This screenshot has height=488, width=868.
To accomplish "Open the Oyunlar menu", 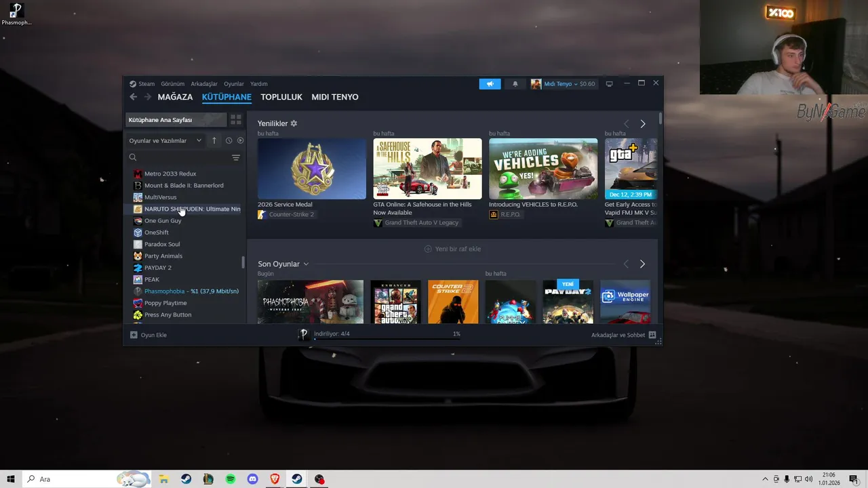I will [x=234, y=84].
